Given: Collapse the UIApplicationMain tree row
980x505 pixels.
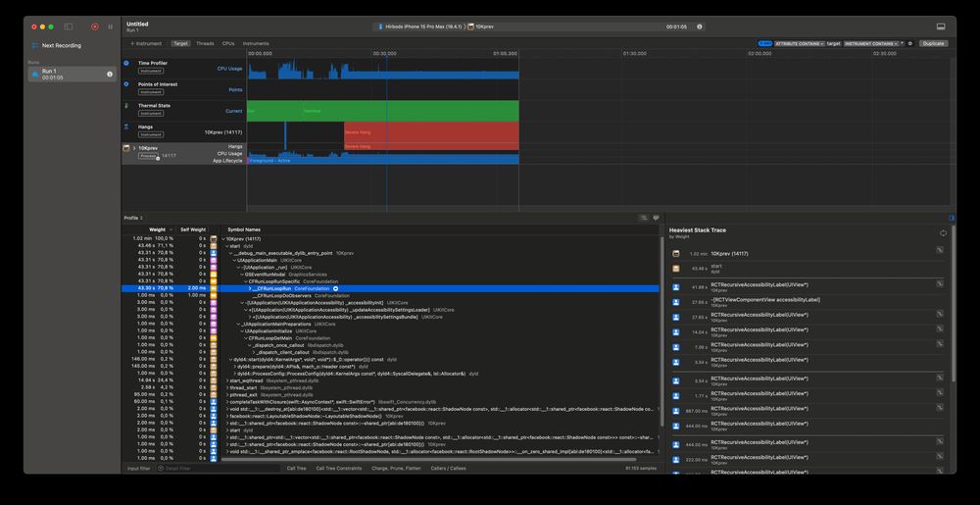Looking at the screenshot, I should click(x=235, y=260).
